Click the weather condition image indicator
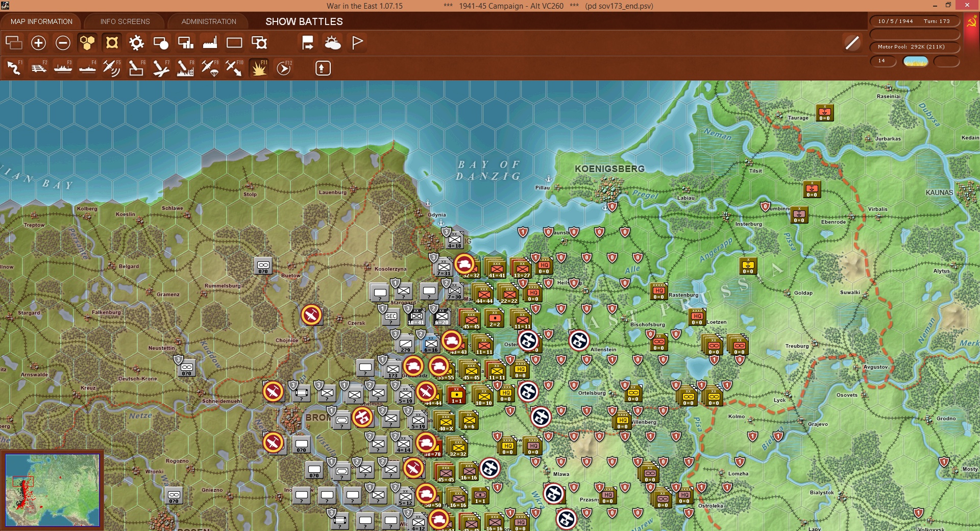The image size is (980, 531). (916, 61)
